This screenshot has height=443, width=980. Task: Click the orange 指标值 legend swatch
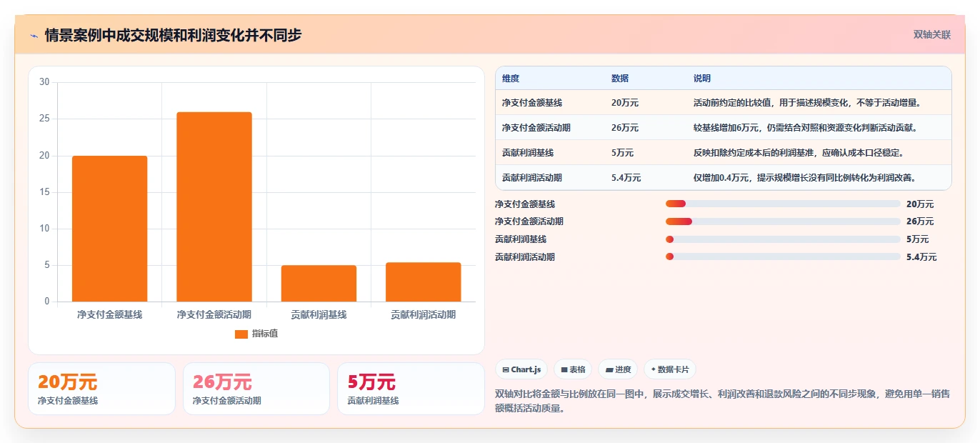coord(241,334)
